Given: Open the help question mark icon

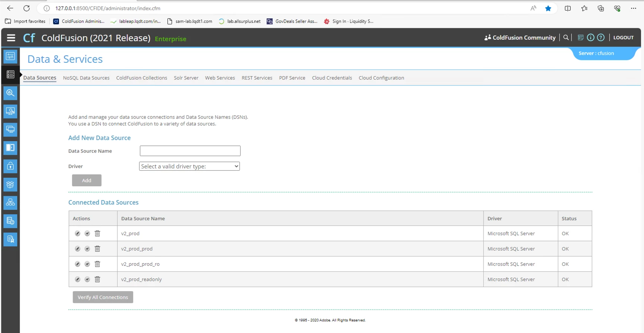Looking at the screenshot, I should point(601,37).
